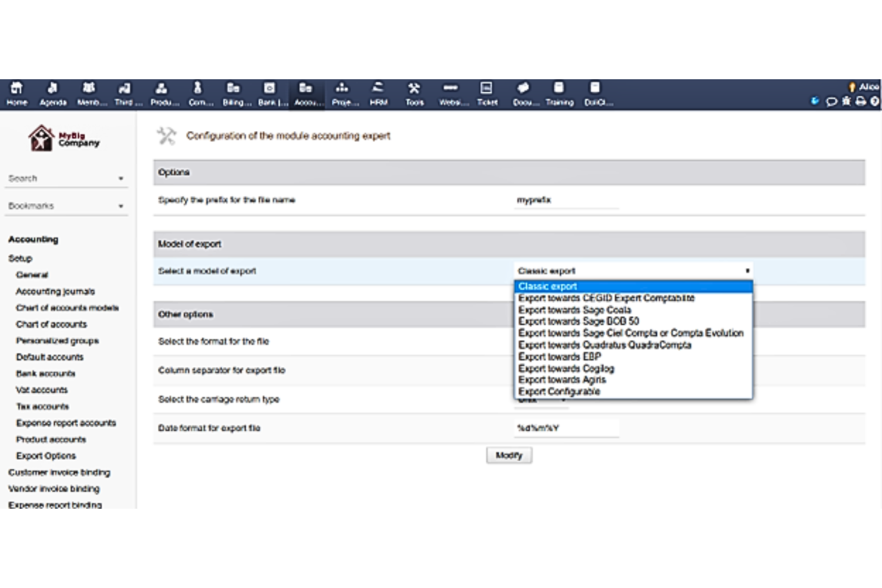Open Alice user profile icon
This screenshot has height=588, width=882.
point(852,87)
